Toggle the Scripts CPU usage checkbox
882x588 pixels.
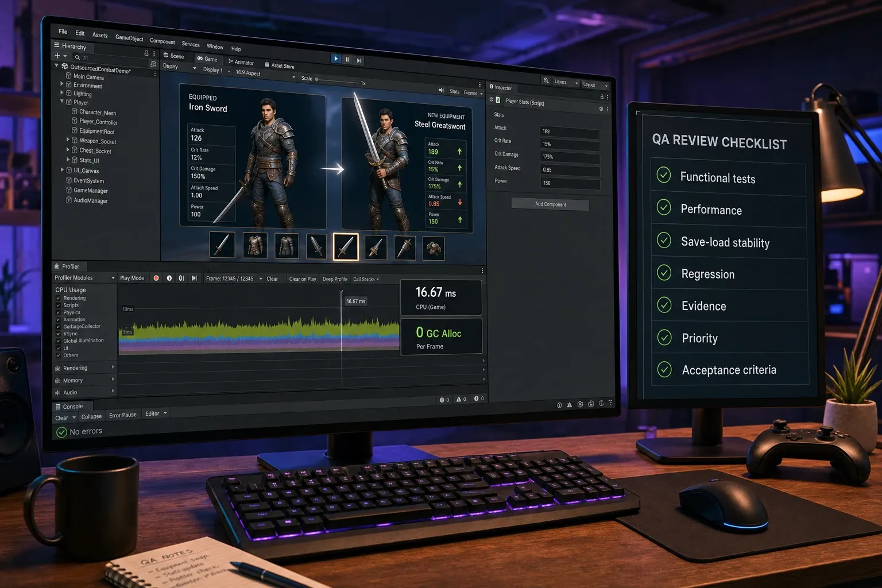point(58,305)
